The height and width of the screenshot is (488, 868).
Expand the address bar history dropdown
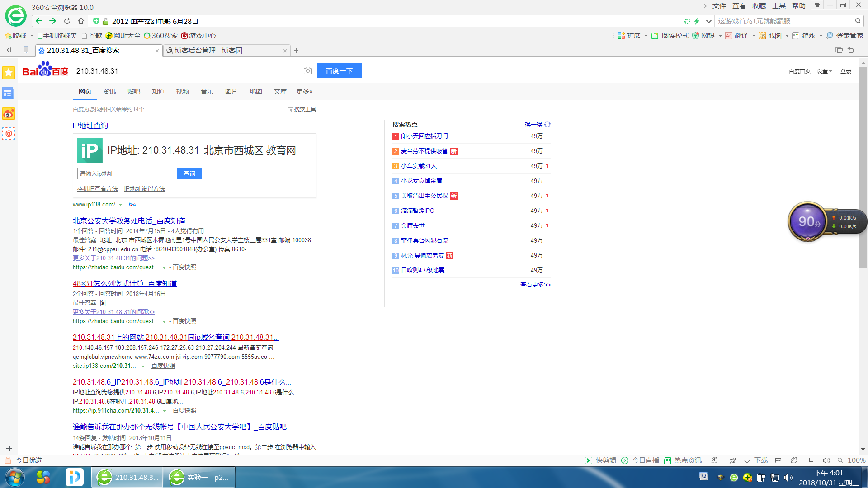[709, 21]
